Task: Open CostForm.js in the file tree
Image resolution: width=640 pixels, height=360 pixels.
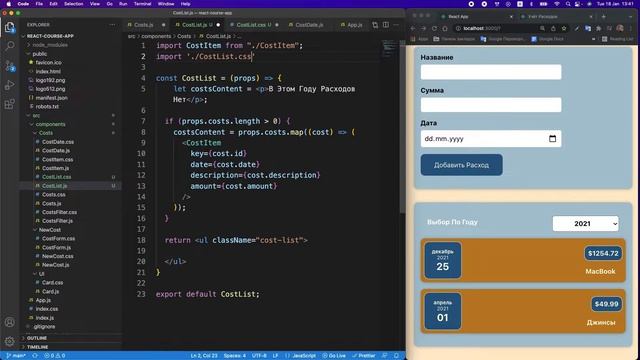Action: [56, 247]
